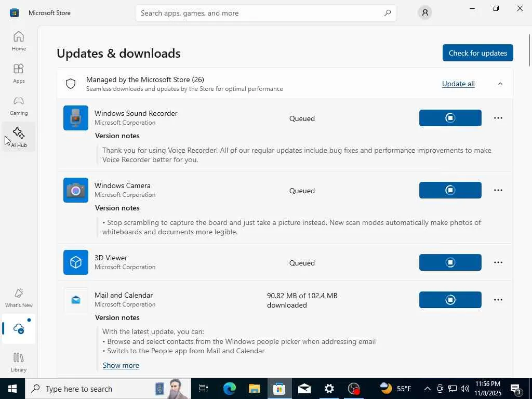
Task: Open the weather widget showing 55°F
Action: point(395,389)
